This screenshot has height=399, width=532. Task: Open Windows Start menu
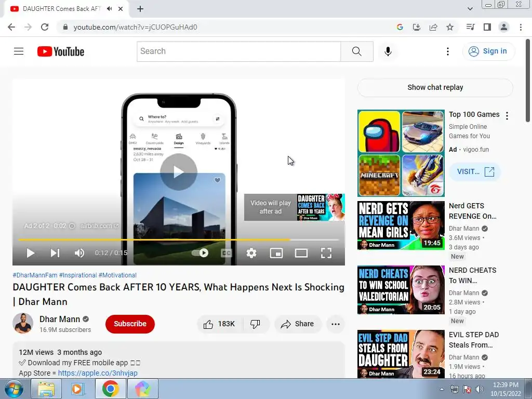coord(14,389)
